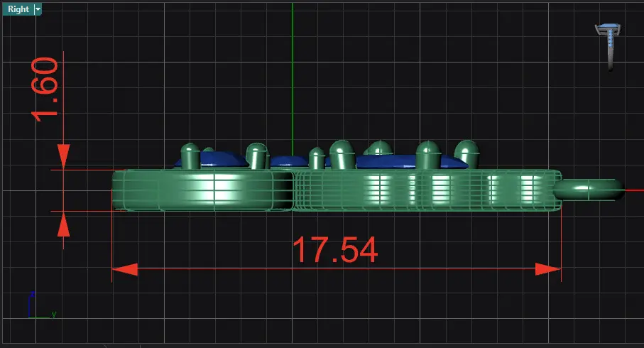Open the Right viewport dropdown arrow
The width and height of the screenshot is (644, 348).
coord(38,9)
